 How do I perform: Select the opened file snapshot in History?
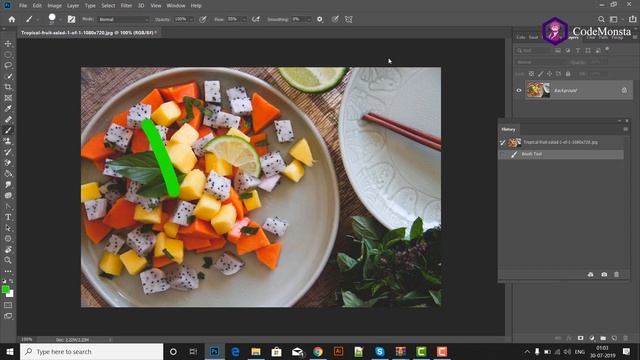tap(561, 142)
